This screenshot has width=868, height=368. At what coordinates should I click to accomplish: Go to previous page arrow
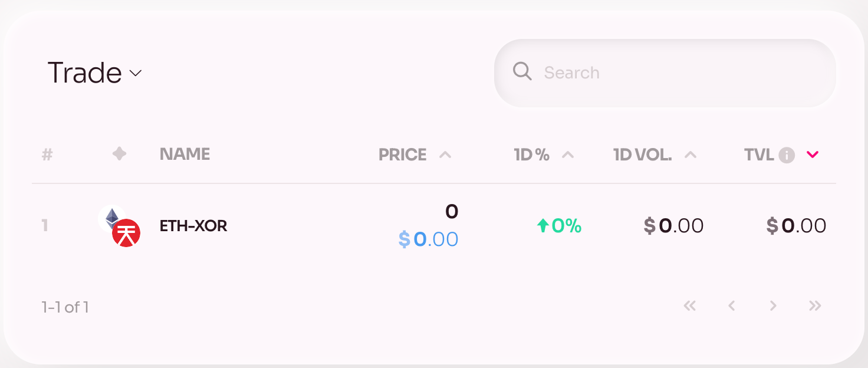tap(732, 305)
